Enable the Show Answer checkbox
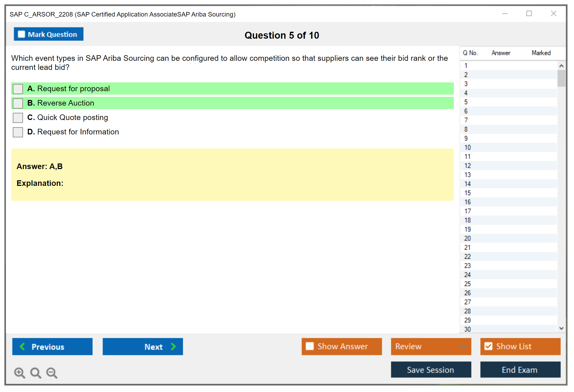 (310, 346)
